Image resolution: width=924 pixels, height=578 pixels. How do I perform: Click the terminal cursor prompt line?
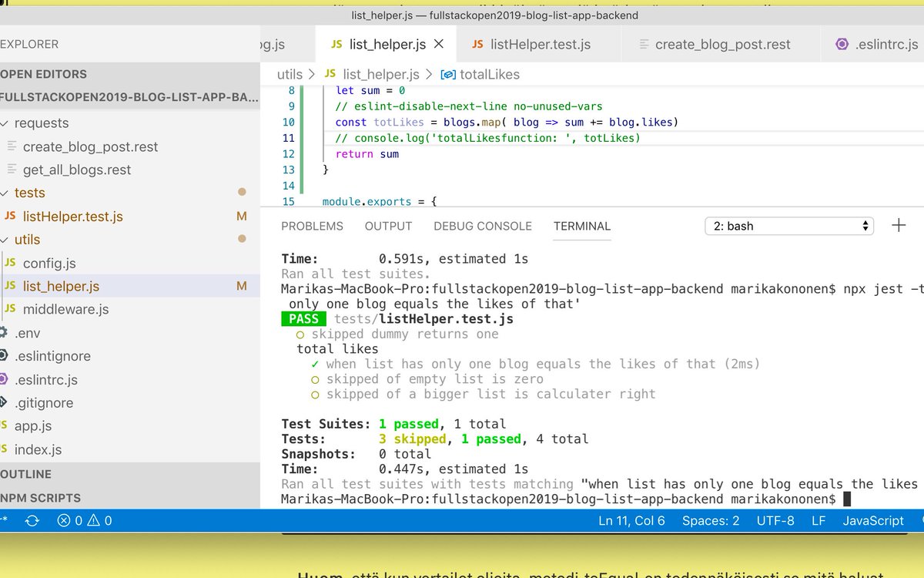566,499
